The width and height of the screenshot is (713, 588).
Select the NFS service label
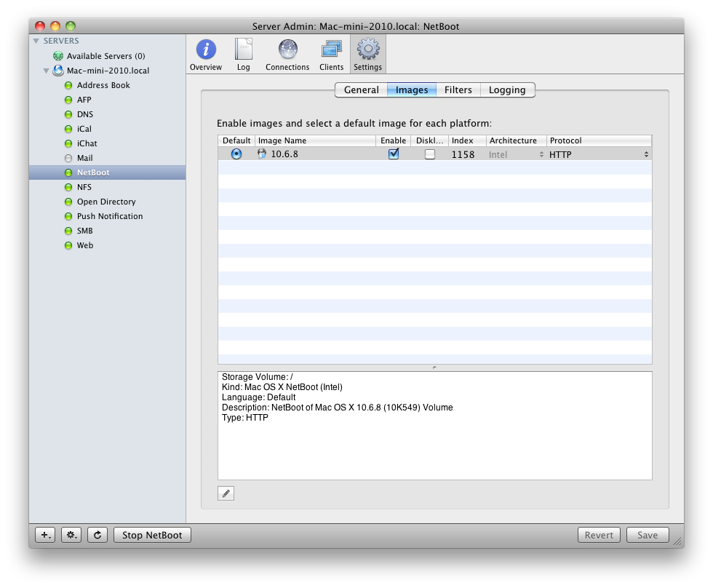84,187
